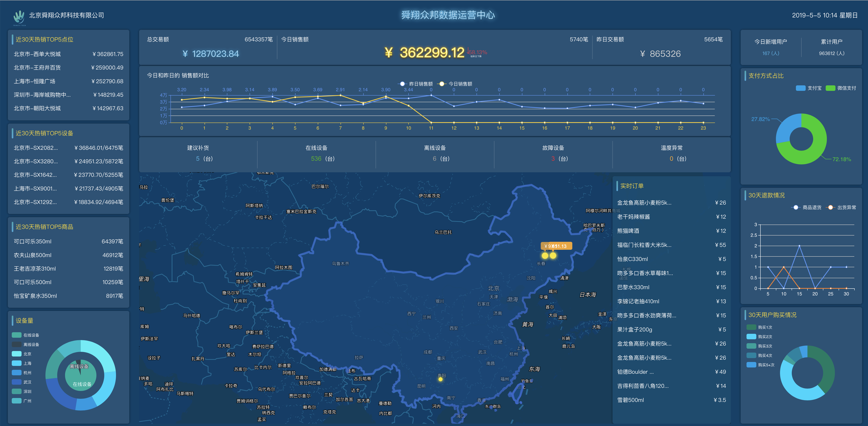This screenshot has height=426, width=868.
Task: Toggle 出货异常 legend in refund chart
Action: [830, 208]
